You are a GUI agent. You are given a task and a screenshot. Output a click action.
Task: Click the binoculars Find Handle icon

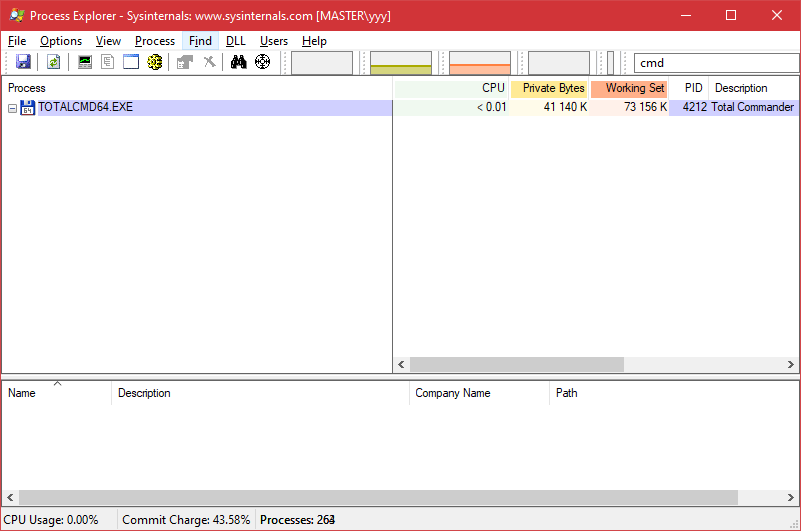coord(238,62)
